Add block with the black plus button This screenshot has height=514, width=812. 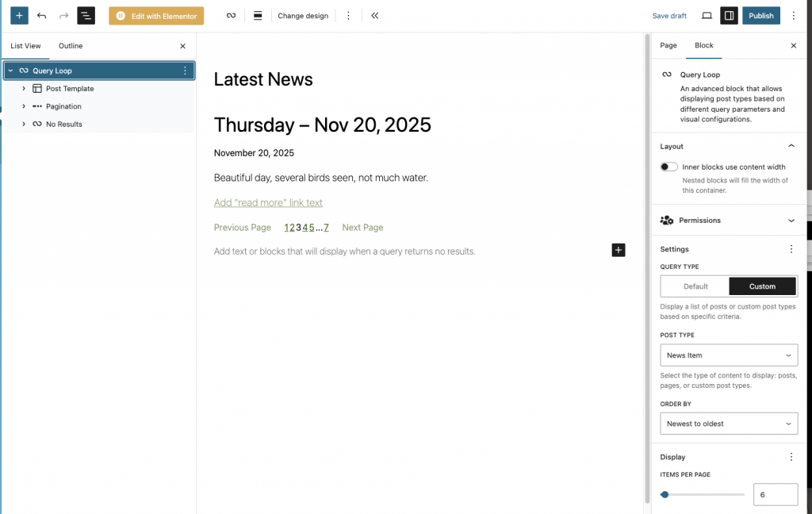(619, 250)
